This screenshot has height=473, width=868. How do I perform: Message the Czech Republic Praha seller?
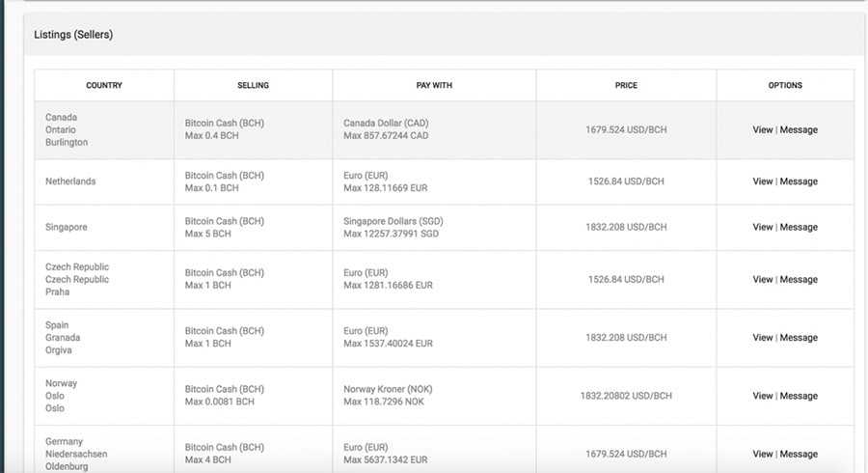(799, 280)
